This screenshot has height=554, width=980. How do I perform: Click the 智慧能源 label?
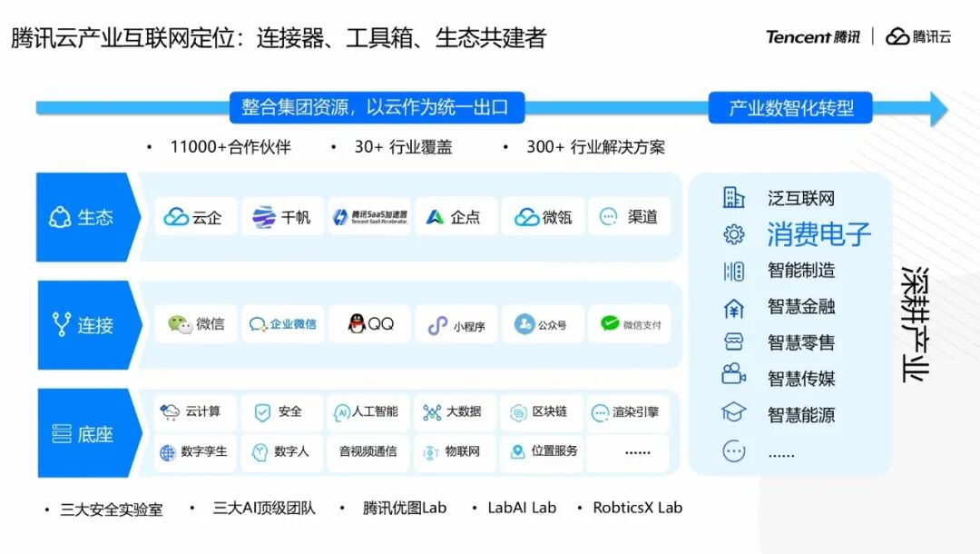[801, 414]
